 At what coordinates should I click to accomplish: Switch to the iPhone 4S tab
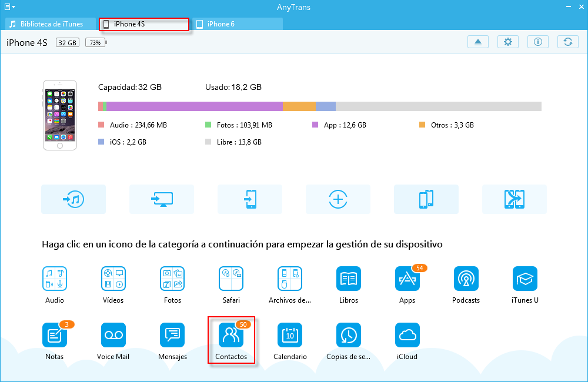point(144,24)
